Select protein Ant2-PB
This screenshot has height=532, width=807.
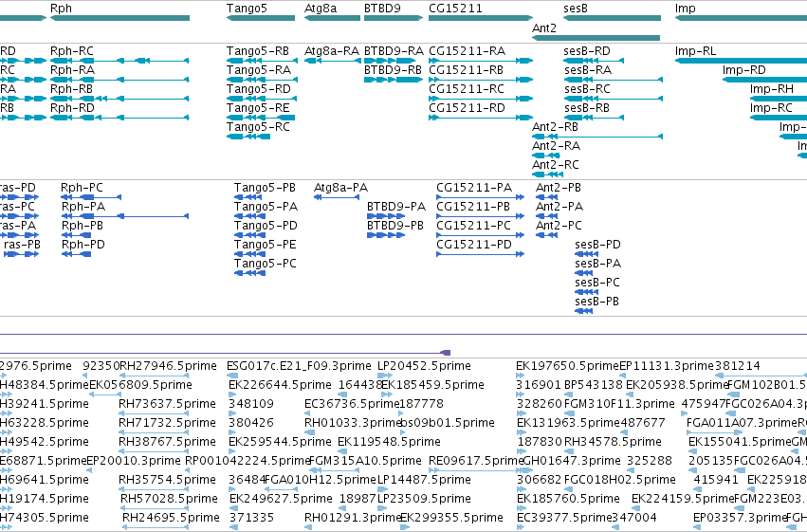[546, 197]
